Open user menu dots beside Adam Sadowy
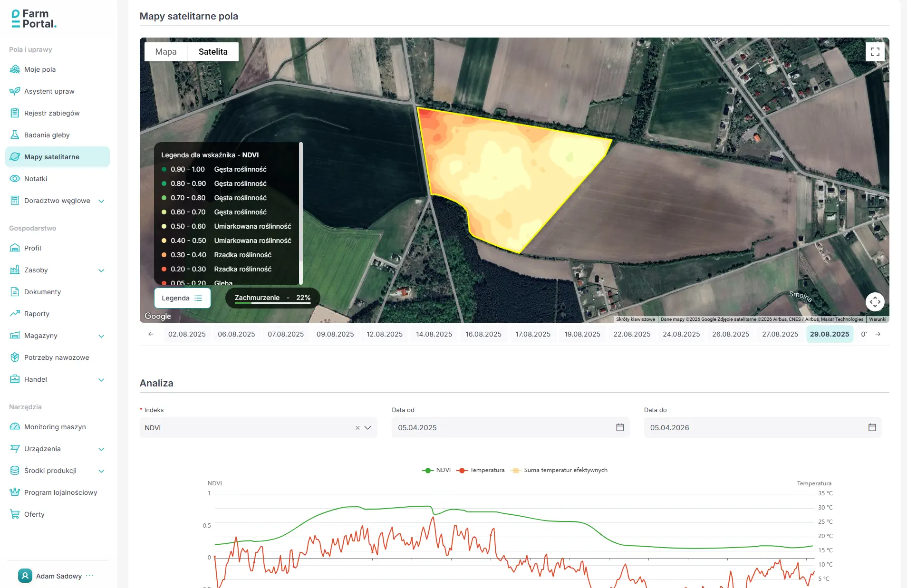 click(90, 576)
